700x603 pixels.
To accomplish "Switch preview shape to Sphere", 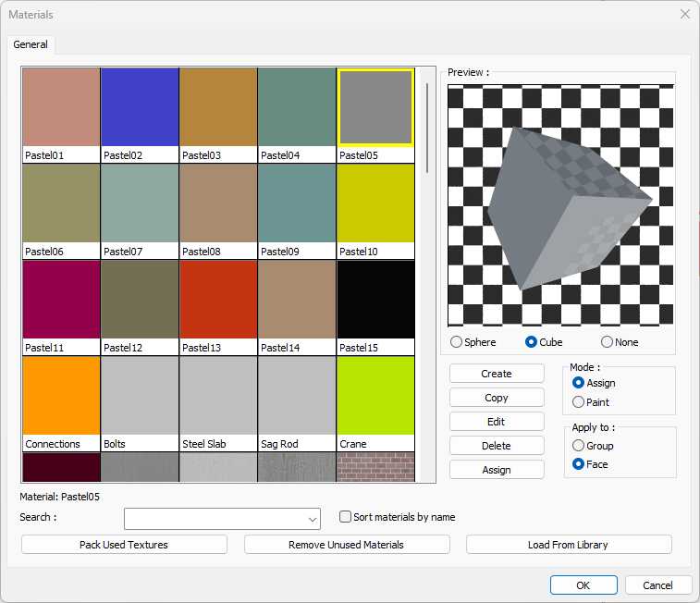I will click(x=457, y=342).
